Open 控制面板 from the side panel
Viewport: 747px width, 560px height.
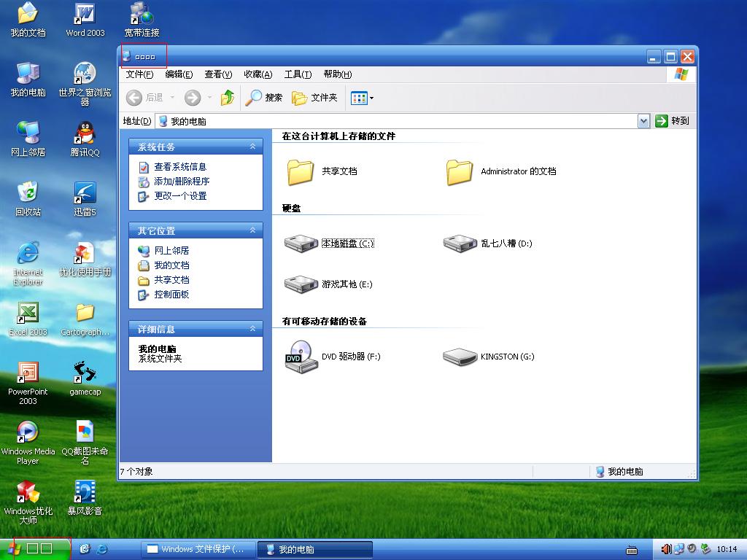[x=164, y=295]
